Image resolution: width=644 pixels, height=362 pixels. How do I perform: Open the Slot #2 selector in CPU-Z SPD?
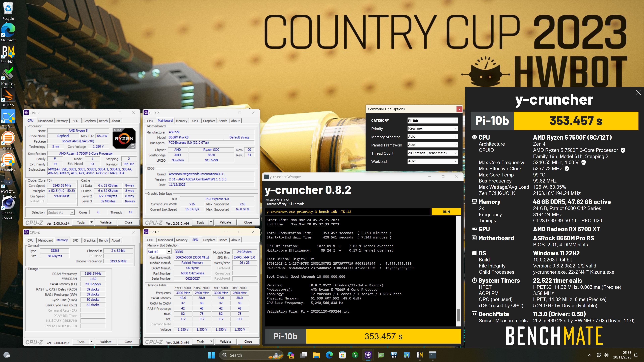(159, 252)
